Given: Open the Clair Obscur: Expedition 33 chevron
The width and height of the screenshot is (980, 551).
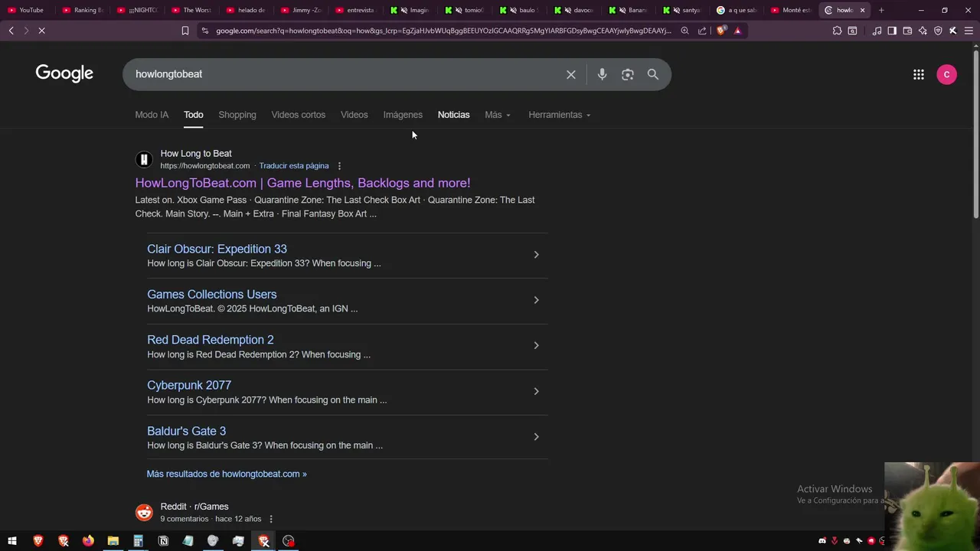Looking at the screenshot, I should pos(536,255).
